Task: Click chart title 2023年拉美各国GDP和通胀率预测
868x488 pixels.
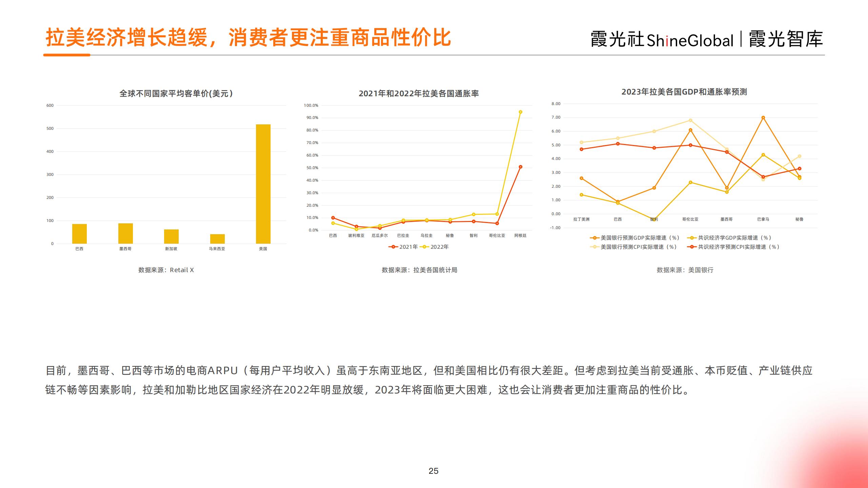Action: click(x=684, y=92)
